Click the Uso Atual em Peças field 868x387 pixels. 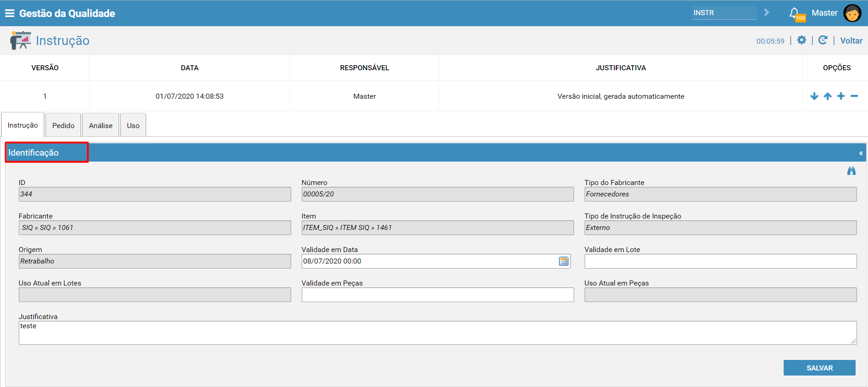click(720, 295)
